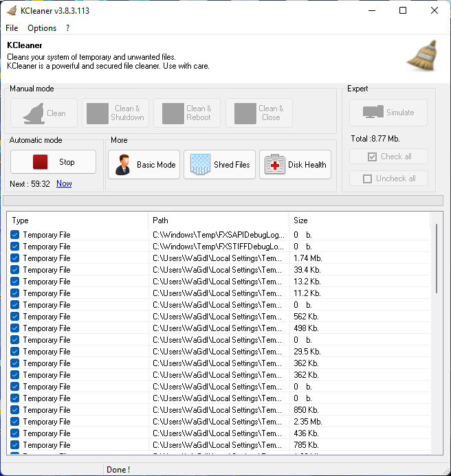Click the Shred Files shredder icon

click(200, 164)
